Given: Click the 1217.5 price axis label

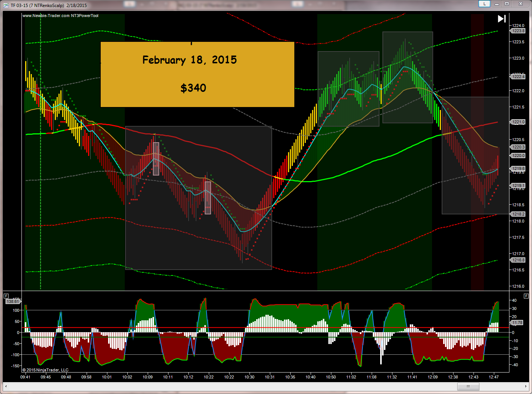Looking at the screenshot, I should coord(518,237).
